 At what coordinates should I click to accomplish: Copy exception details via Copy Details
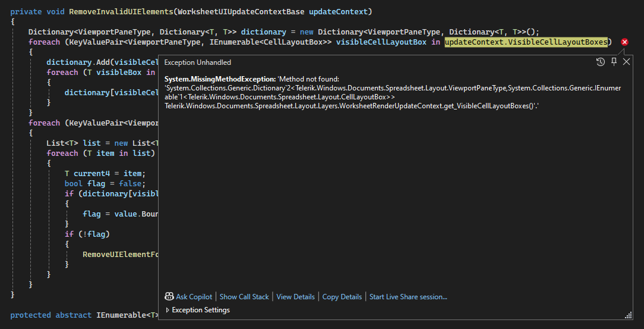tap(342, 296)
